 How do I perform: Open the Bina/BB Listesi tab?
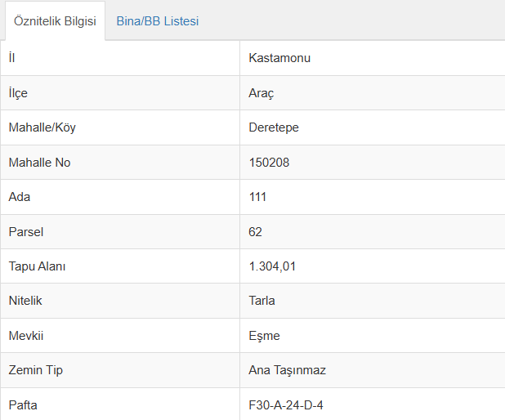tap(158, 21)
